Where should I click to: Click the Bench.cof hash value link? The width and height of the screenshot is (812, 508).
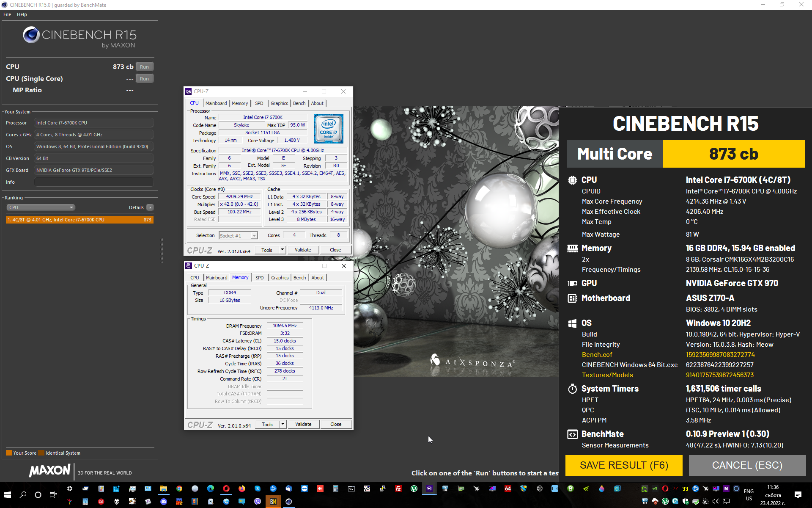pyautogui.click(x=720, y=355)
